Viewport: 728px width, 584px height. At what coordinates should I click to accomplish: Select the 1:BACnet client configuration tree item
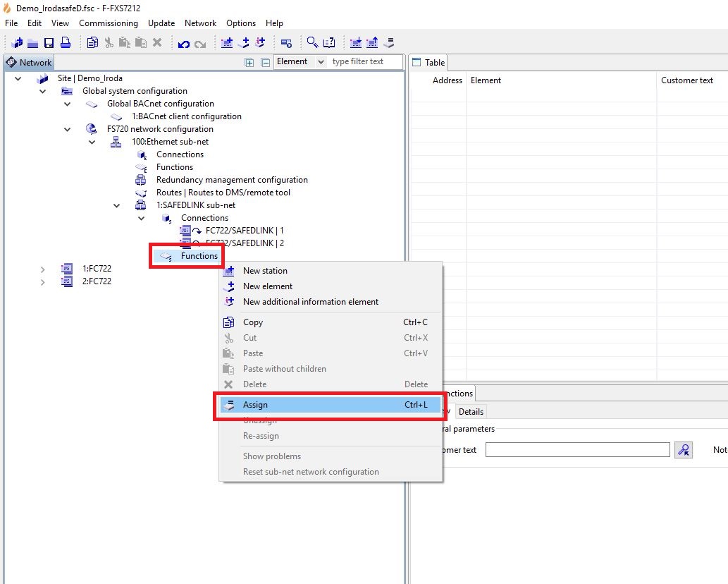(x=186, y=116)
